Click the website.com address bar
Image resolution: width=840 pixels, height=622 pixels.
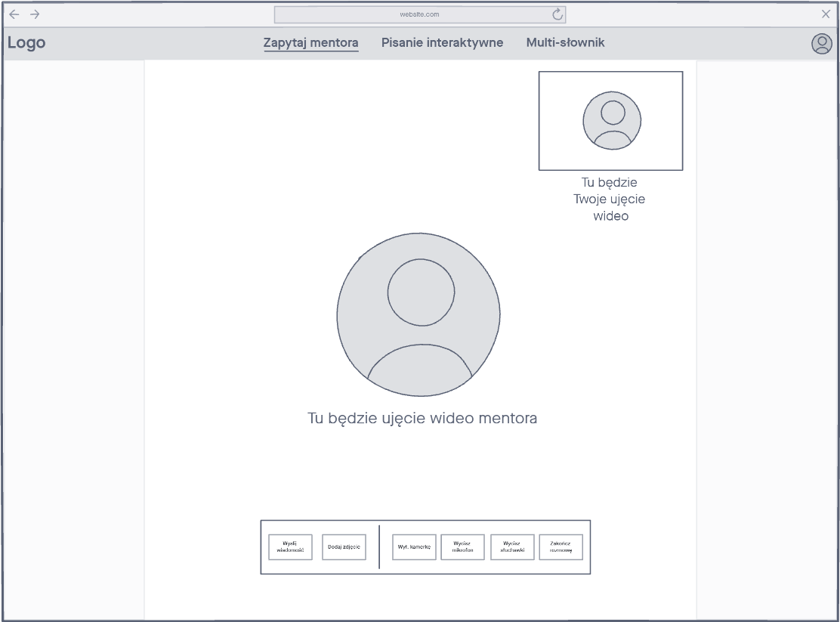[419, 14]
